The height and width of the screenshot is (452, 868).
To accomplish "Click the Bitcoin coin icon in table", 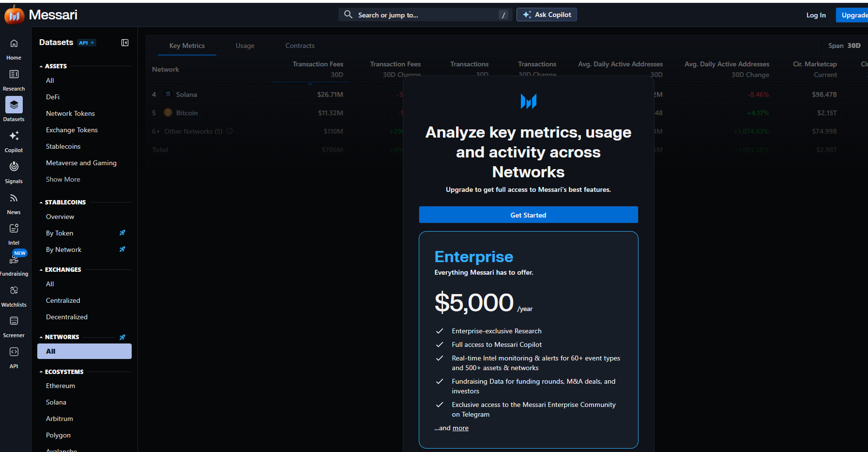I will click(x=168, y=112).
